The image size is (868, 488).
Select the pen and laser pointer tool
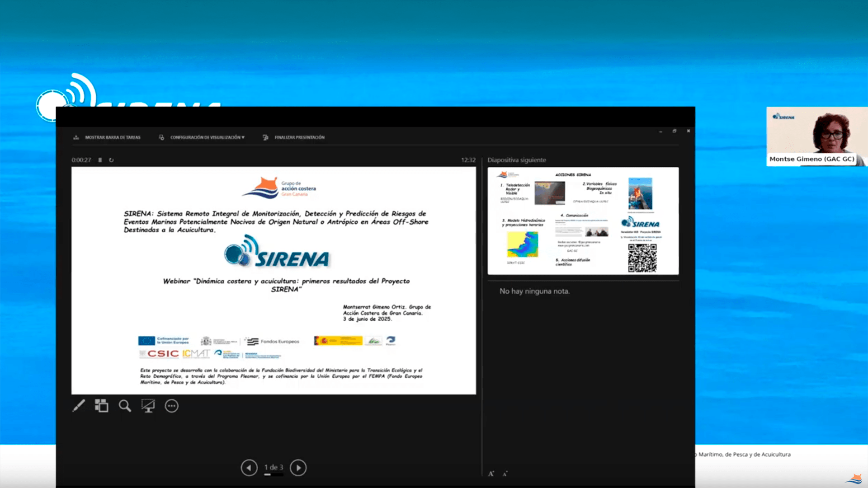(79, 406)
